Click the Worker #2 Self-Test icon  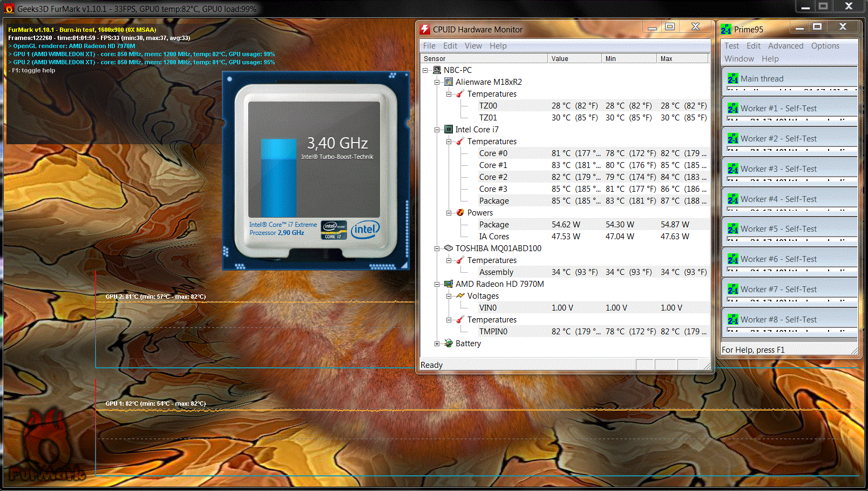733,139
